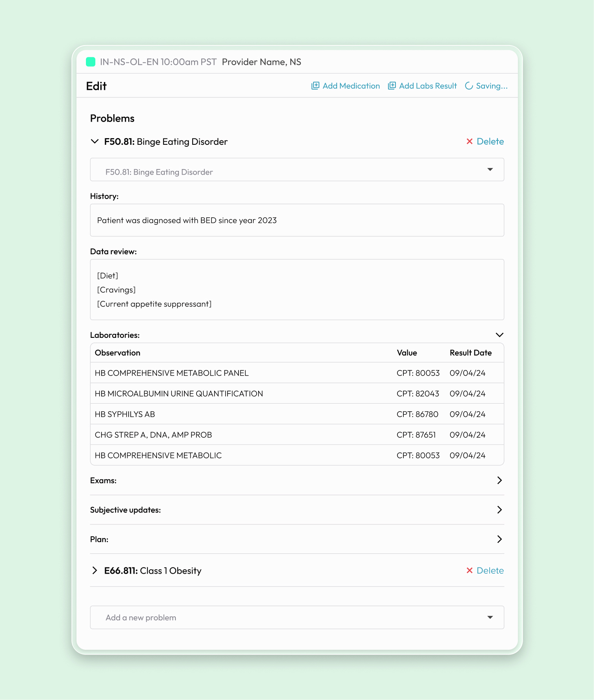
Task: Delete the Class 1 Obesity problem
Action: click(490, 571)
